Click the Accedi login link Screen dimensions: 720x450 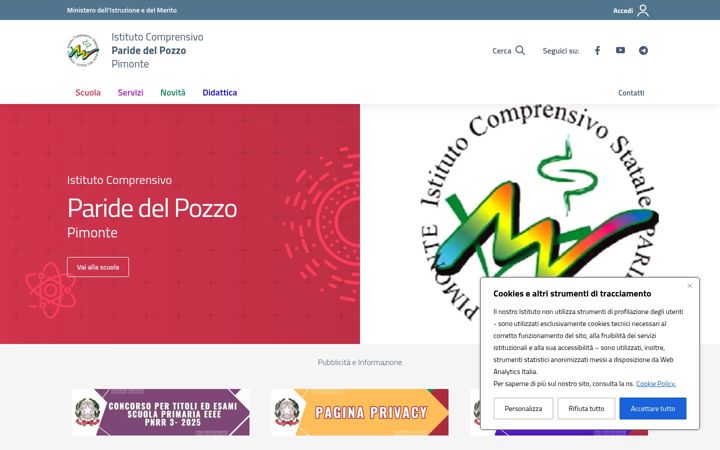(623, 11)
